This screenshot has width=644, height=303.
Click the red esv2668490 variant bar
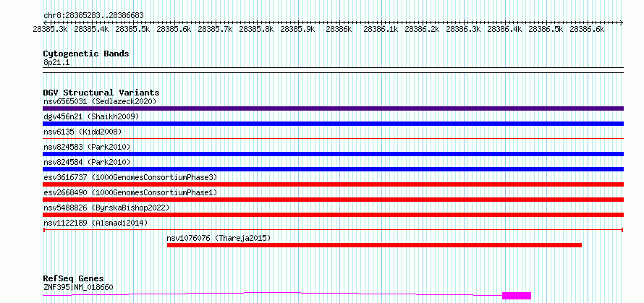[x=333, y=200]
